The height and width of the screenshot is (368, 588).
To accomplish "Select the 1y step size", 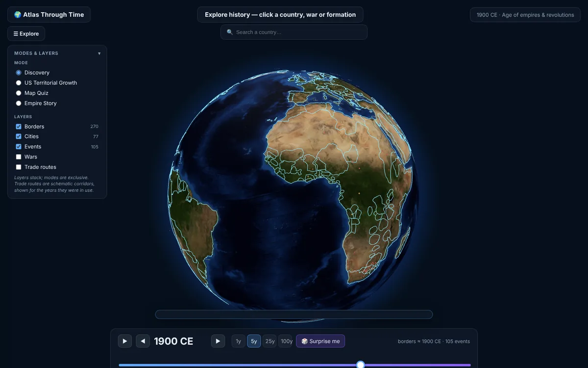I will pyautogui.click(x=238, y=341).
